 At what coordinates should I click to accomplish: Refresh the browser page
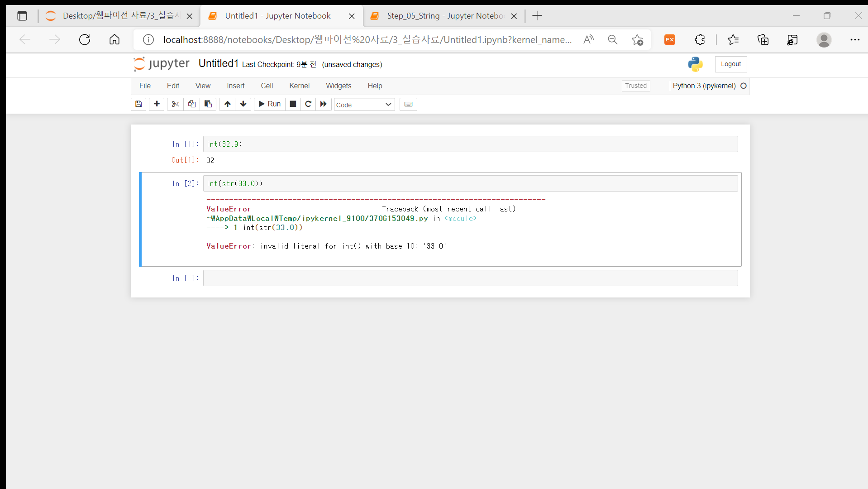point(85,40)
